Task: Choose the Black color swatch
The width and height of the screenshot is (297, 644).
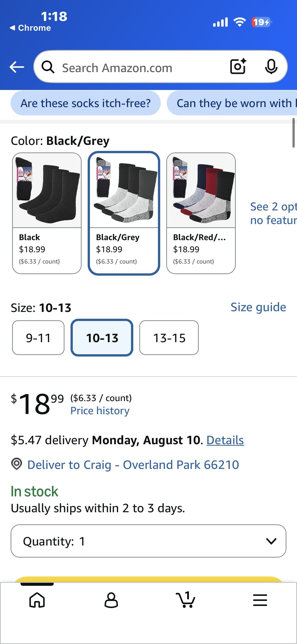Action: 47,213
